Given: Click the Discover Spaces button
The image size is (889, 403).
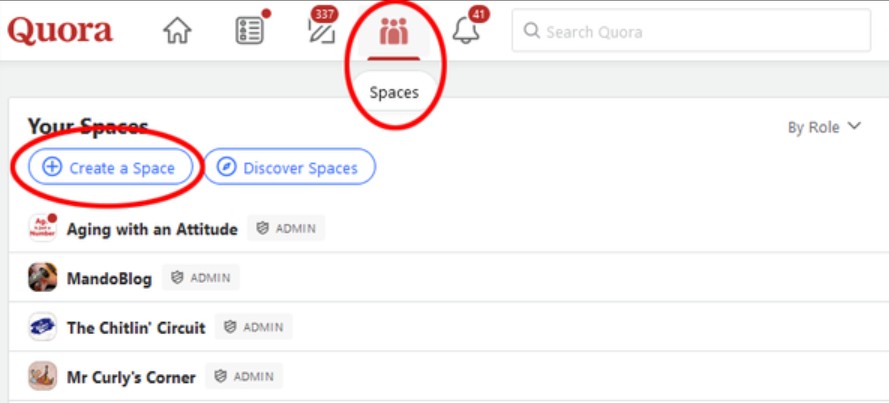Looking at the screenshot, I should 289,167.
